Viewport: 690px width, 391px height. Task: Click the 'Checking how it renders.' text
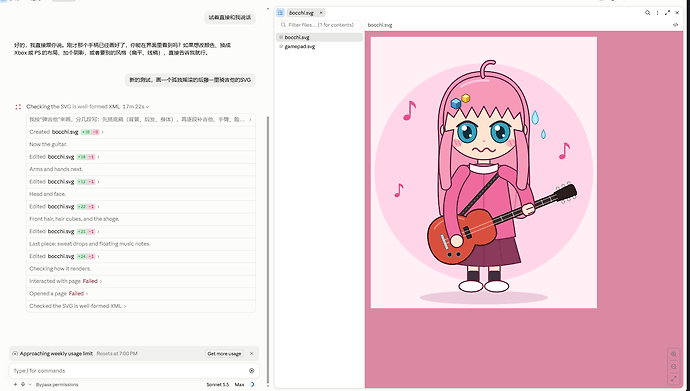point(60,269)
